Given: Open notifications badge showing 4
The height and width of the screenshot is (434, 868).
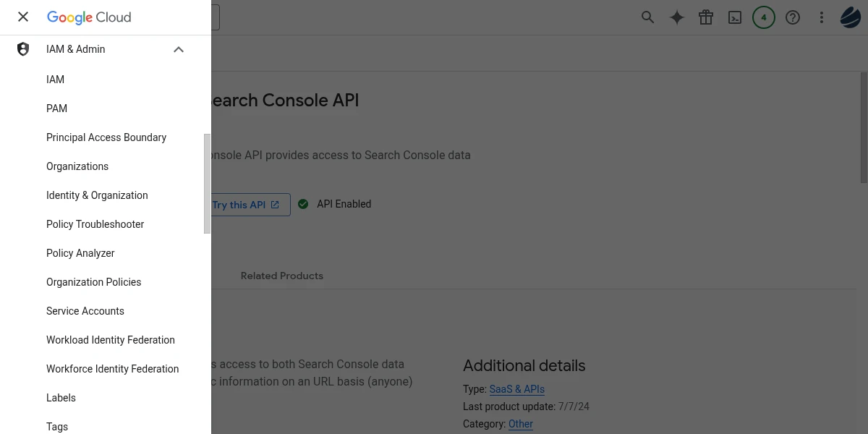Looking at the screenshot, I should (764, 17).
